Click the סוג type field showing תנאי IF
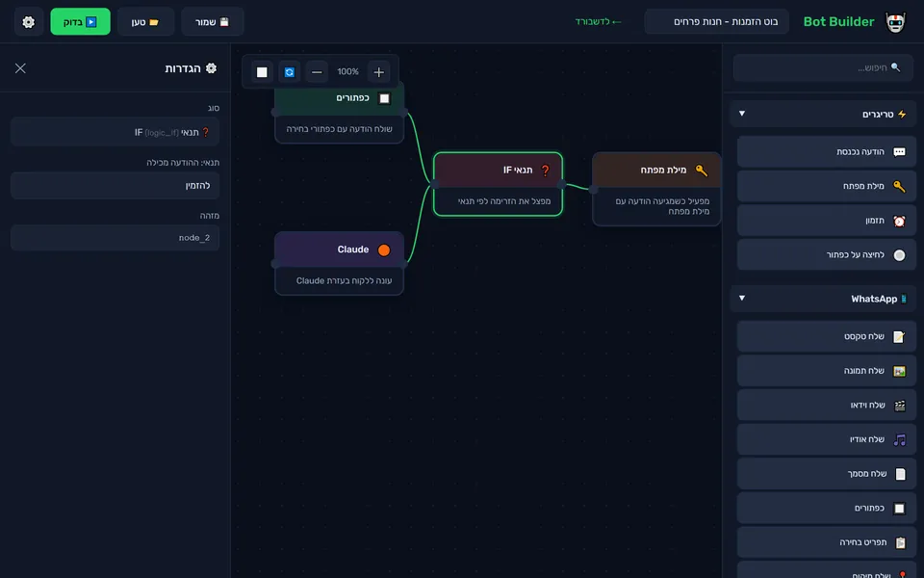This screenshot has height=578, width=924. [x=115, y=132]
